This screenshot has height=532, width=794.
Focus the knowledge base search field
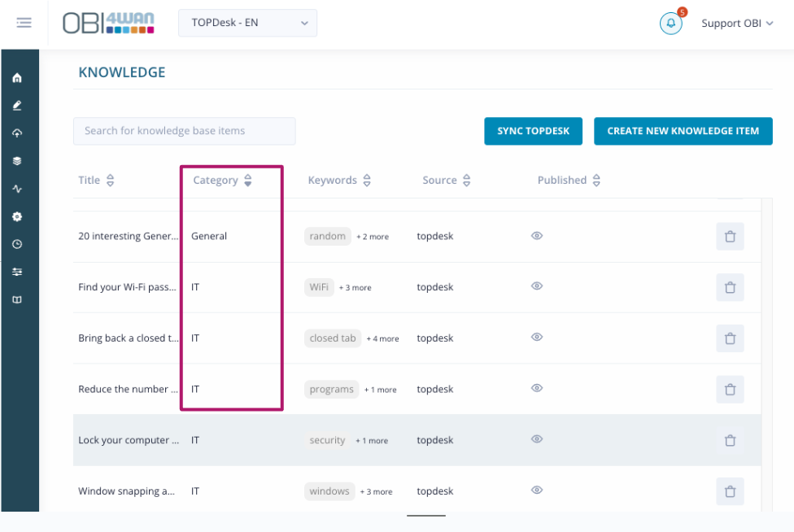click(185, 131)
